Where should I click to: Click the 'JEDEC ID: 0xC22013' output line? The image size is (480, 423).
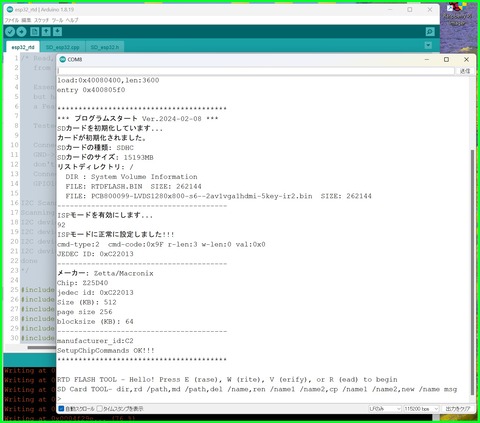(x=95, y=254)
